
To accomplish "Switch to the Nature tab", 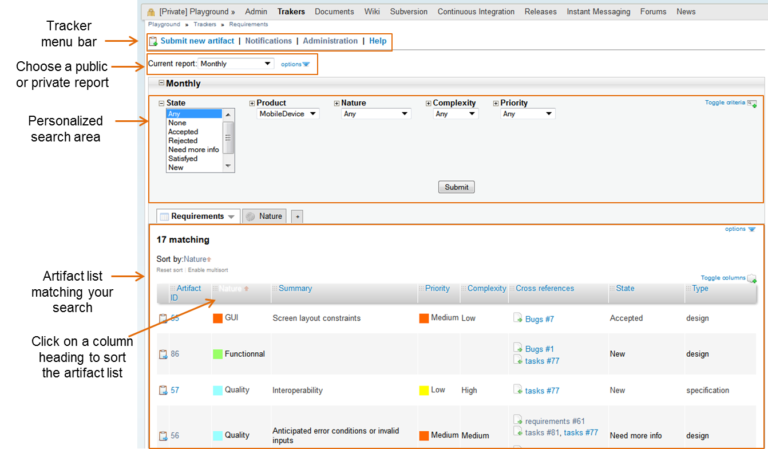I will coord(264,216).
